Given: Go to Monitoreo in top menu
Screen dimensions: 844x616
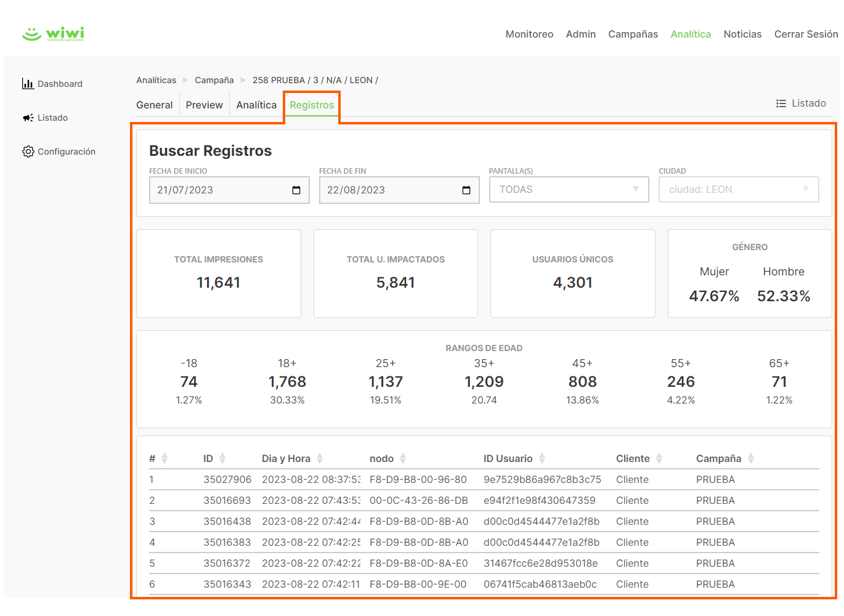Looking at the screenshot, I should (529, 34).
